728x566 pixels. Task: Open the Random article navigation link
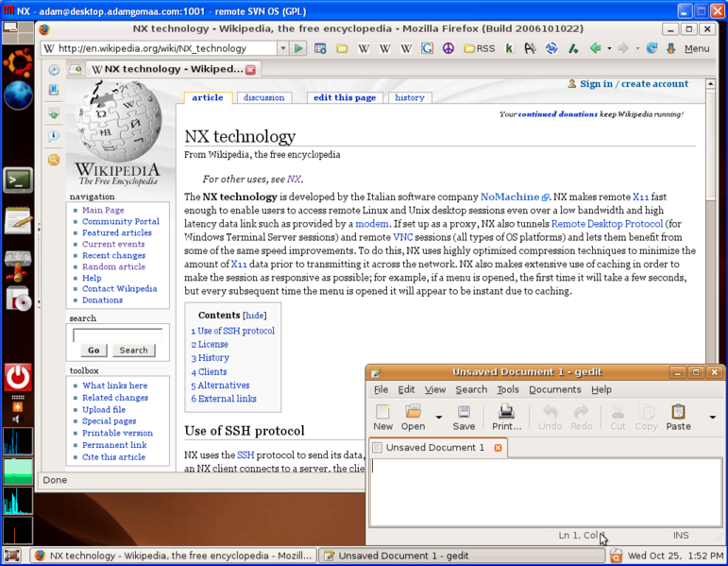point(113,266)
